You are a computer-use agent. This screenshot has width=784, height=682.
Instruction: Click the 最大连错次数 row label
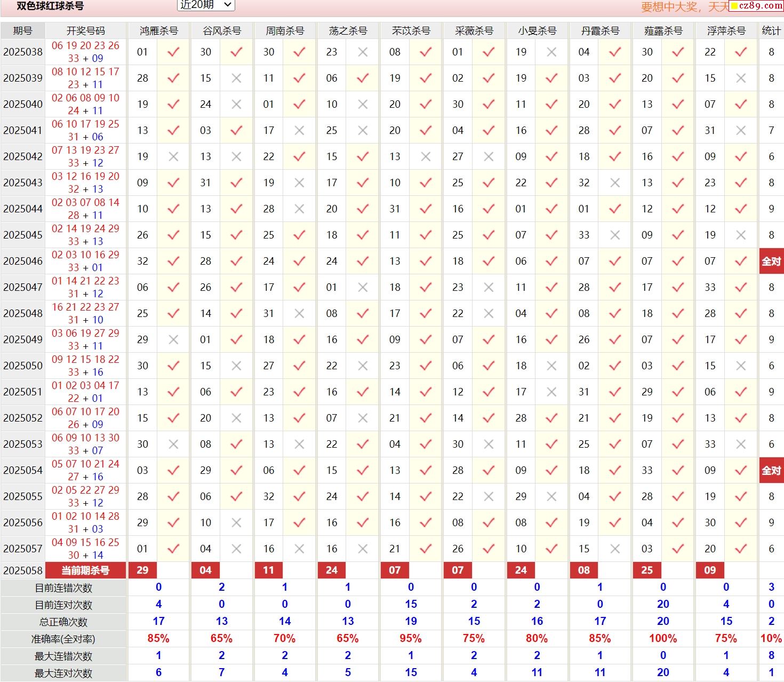[63, 656]
